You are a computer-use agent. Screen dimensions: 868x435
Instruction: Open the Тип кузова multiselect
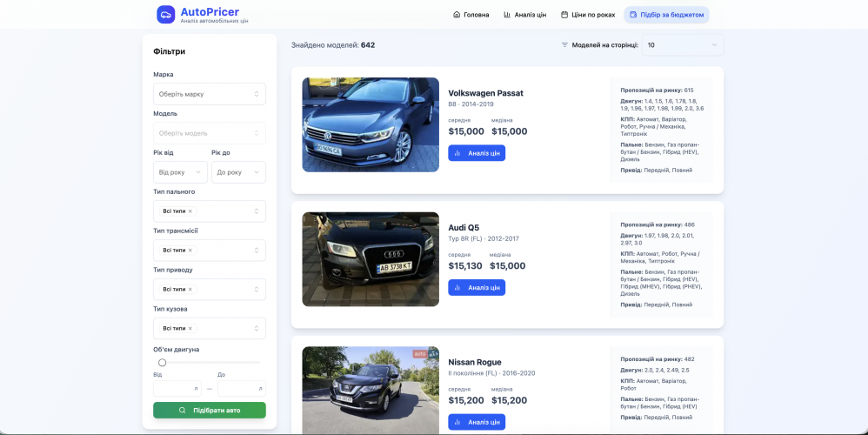pos(210,328)
